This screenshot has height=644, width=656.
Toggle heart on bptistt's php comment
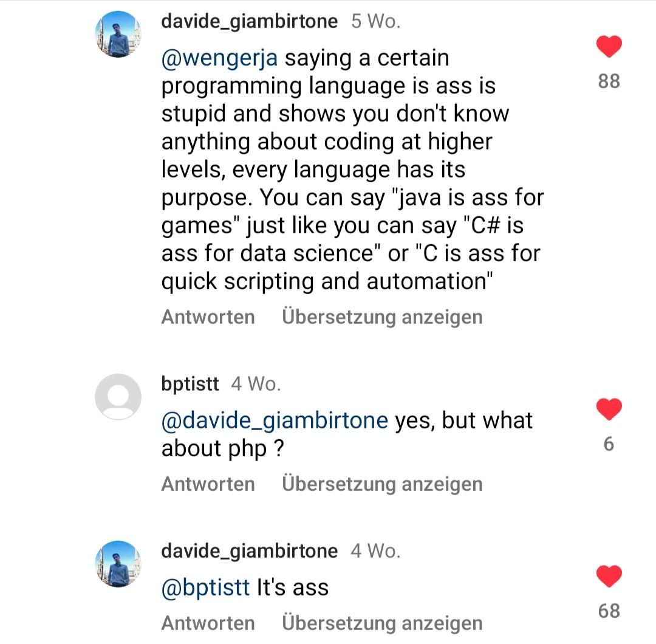tap(609, 409)
